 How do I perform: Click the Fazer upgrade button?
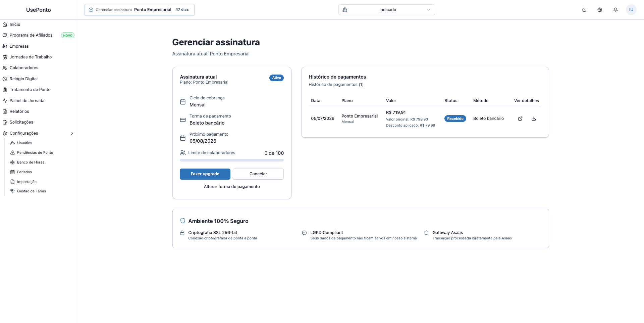[205, 174]
